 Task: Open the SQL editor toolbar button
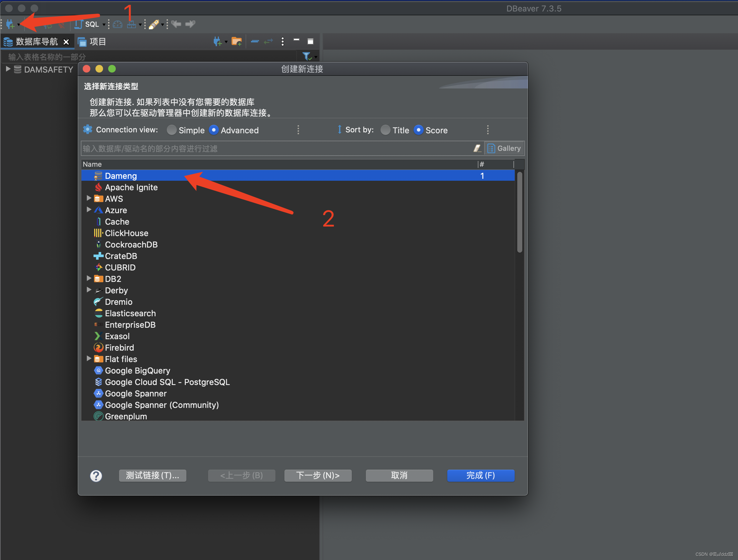click(x=87, y=24)
